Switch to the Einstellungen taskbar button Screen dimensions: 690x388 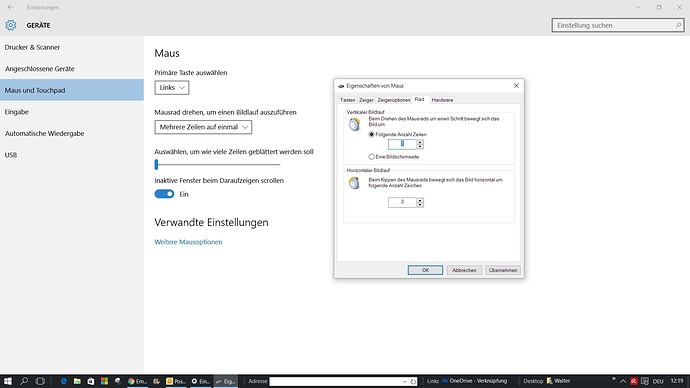201,381
